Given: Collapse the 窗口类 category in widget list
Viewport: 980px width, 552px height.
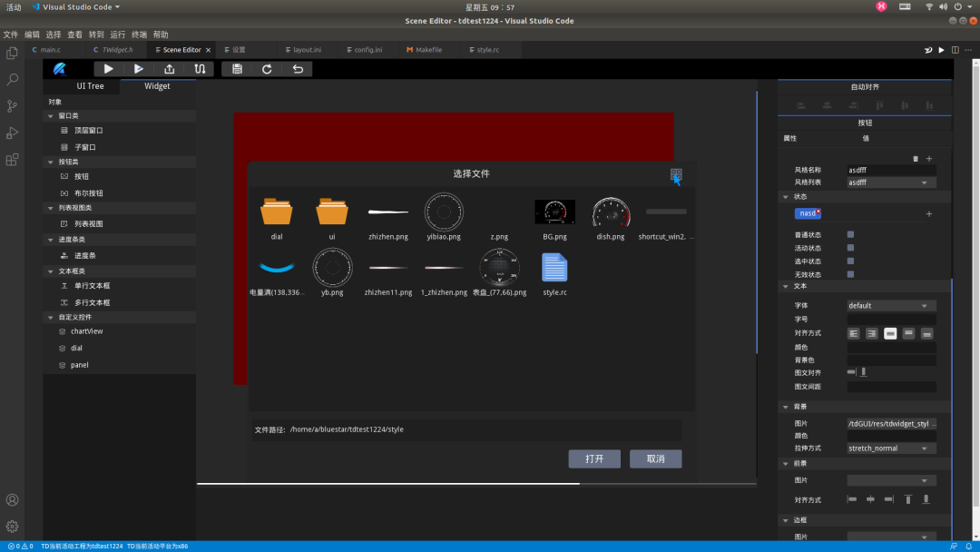Looking at the screenshot, I should 50,116.
